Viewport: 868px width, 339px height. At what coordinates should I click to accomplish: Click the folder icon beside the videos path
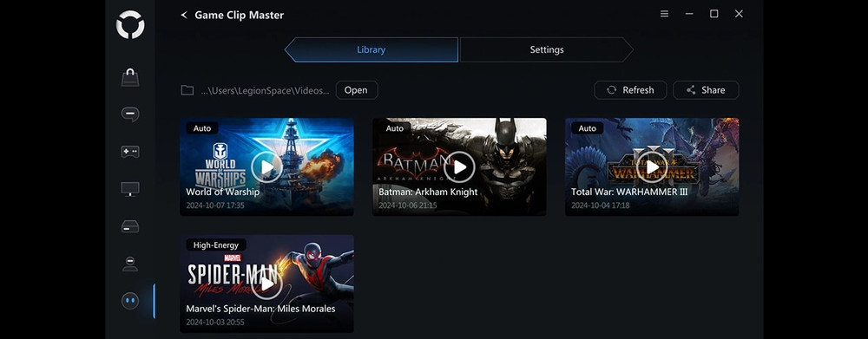[187, 90]
